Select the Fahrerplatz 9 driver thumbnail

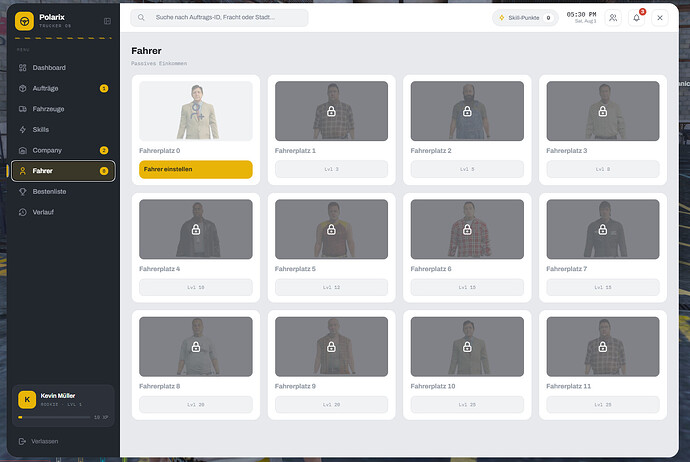(331, 347)
